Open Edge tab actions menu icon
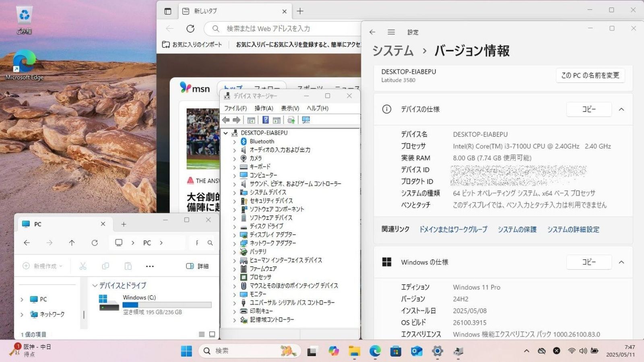The image size is (644, 362). [168, 11]
